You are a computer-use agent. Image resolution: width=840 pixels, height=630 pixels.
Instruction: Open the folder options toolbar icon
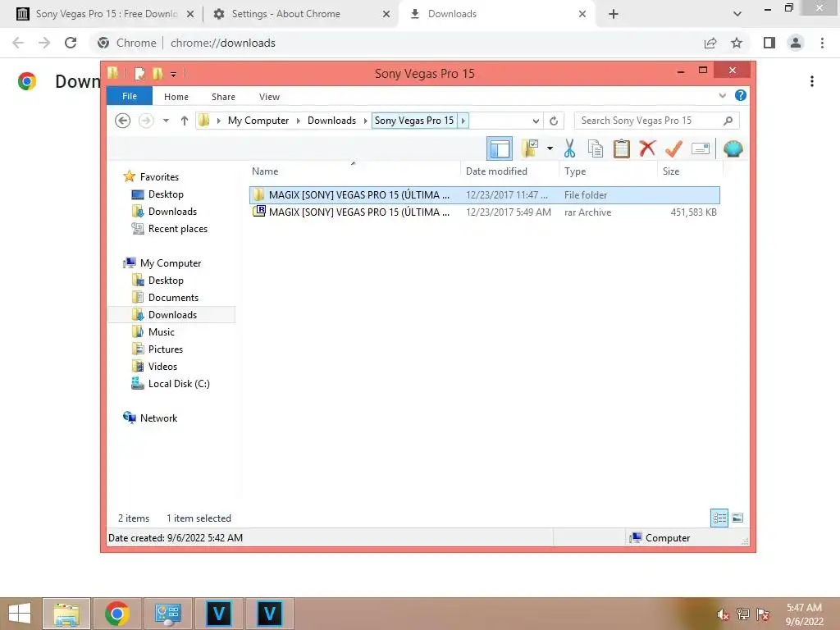(x=529, y=148)
